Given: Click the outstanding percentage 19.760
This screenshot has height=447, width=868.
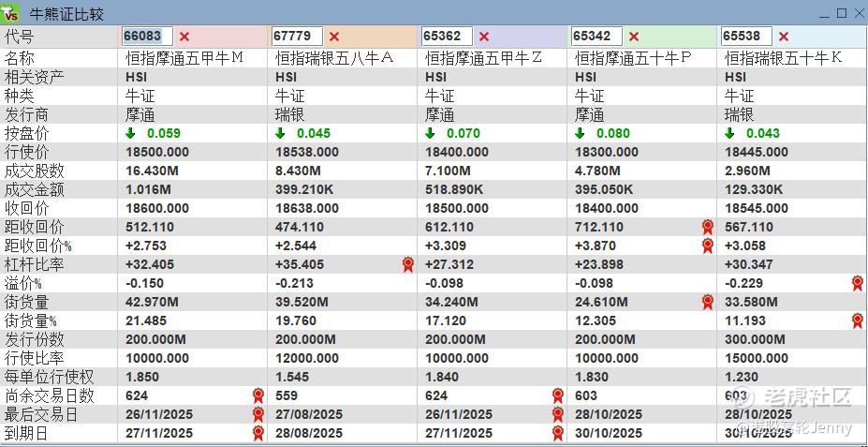Looking at the screenshot, I should tap(296, 320).
